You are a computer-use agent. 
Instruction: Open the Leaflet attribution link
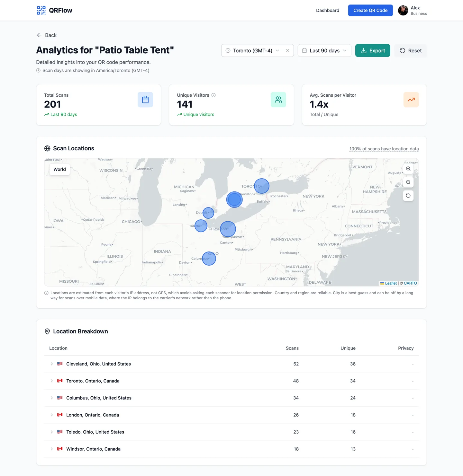point(391,283)
